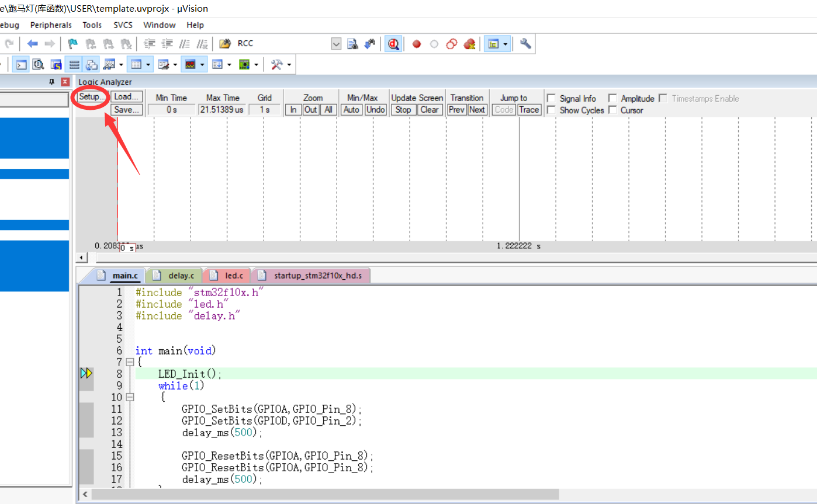Click the code editor horizontal scrollbar
The height and width of the screenshot is (504, 817).
tap(325, 494)
